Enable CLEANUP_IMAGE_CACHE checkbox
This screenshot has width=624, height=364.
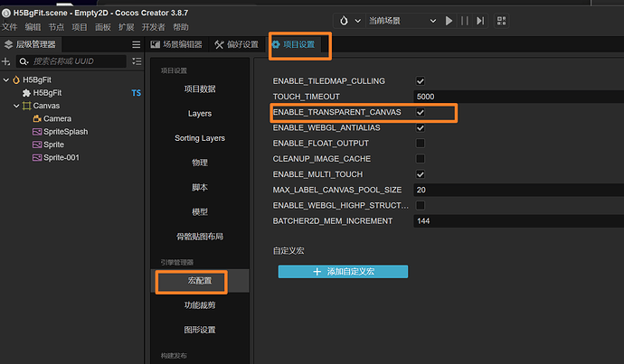point(421,159)
